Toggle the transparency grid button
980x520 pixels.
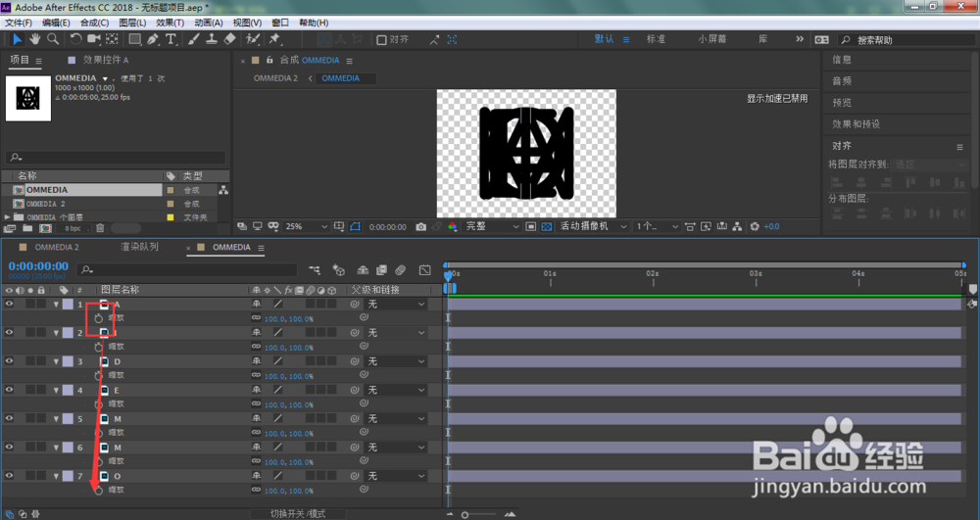point(547,226)
